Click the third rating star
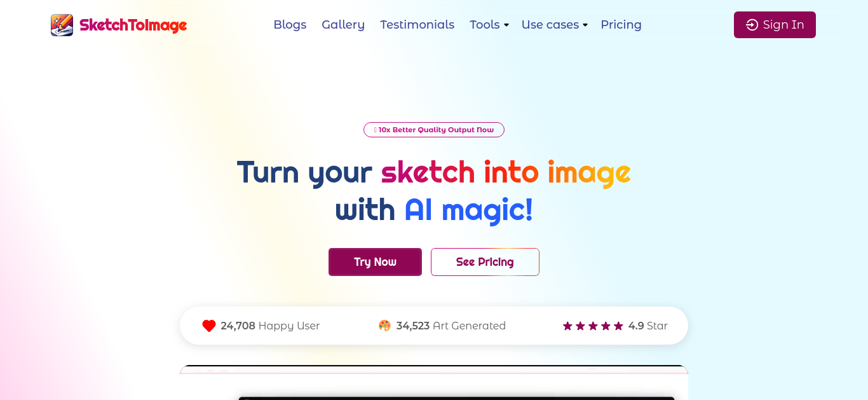This screenshot has width=868, height=400. (x=593, y=326)
